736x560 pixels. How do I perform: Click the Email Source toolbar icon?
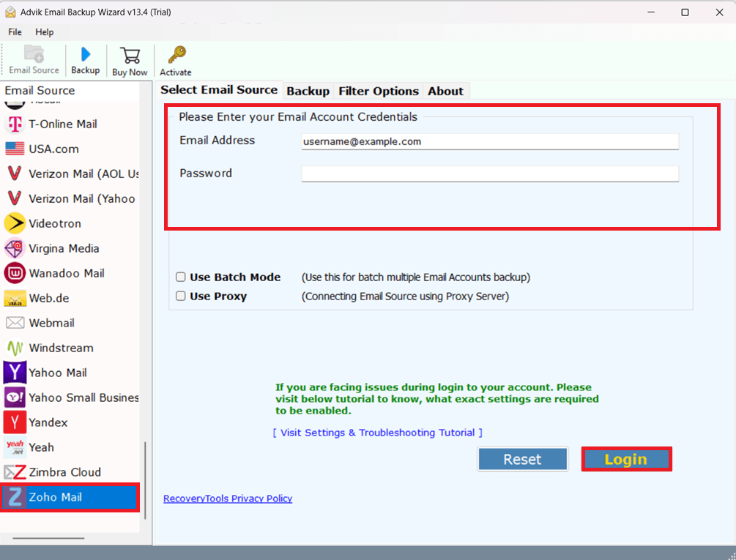click(x=34, y=53)
